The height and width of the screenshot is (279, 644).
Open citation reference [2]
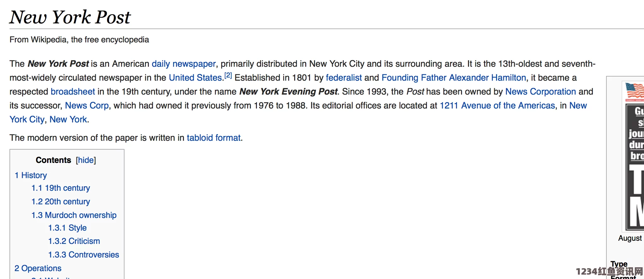pos(228,76)
